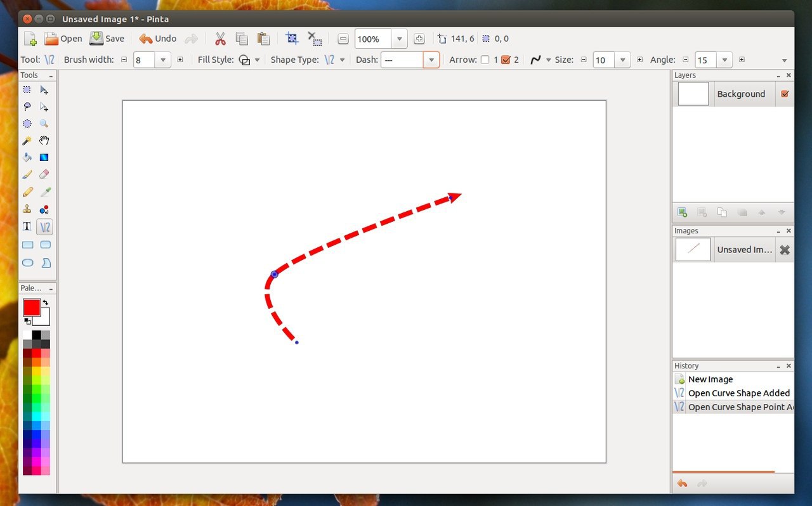Select the Text tool
Image resolution: width=812 pixels, height=506 pixels.
click(27, 226)
